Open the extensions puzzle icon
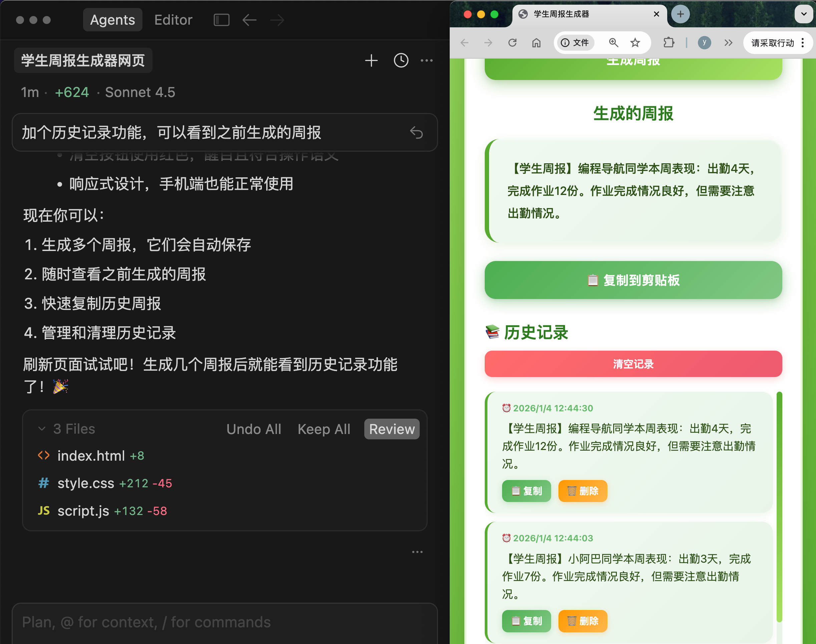816x644 pixels. point(669,43)
